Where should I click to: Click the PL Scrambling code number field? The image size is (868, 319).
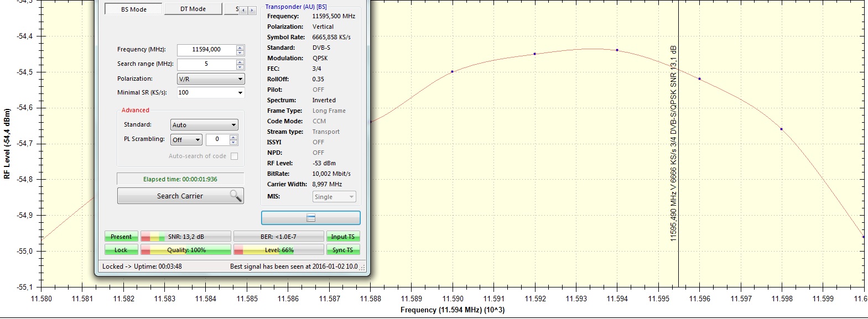pos(217,139)
